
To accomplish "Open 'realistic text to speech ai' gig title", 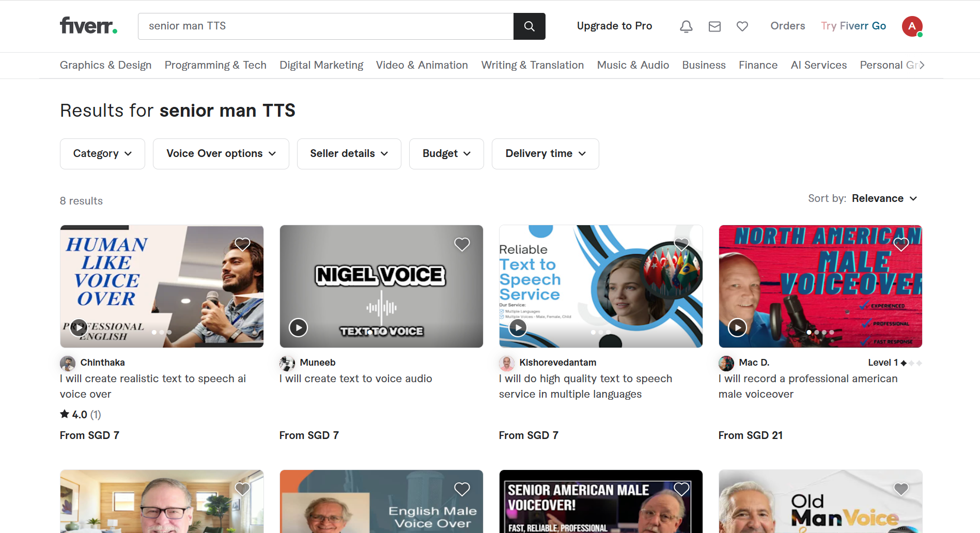I will pos(153,386).
